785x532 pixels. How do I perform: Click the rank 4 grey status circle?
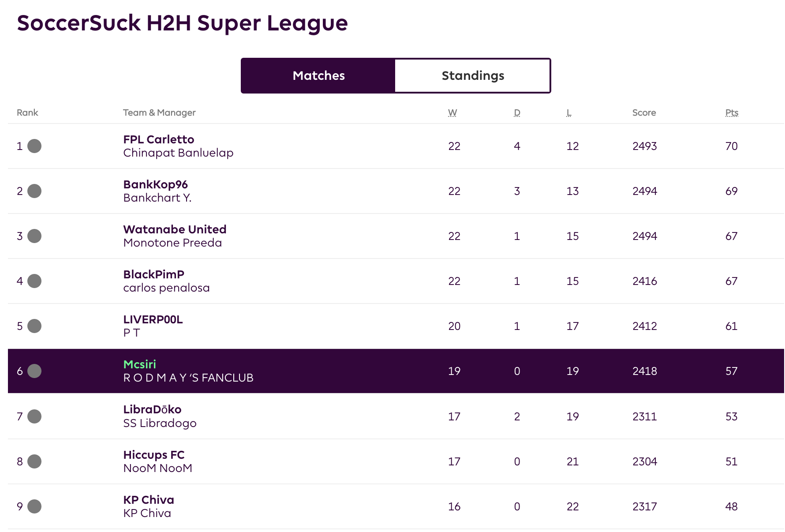coord(34,281)
